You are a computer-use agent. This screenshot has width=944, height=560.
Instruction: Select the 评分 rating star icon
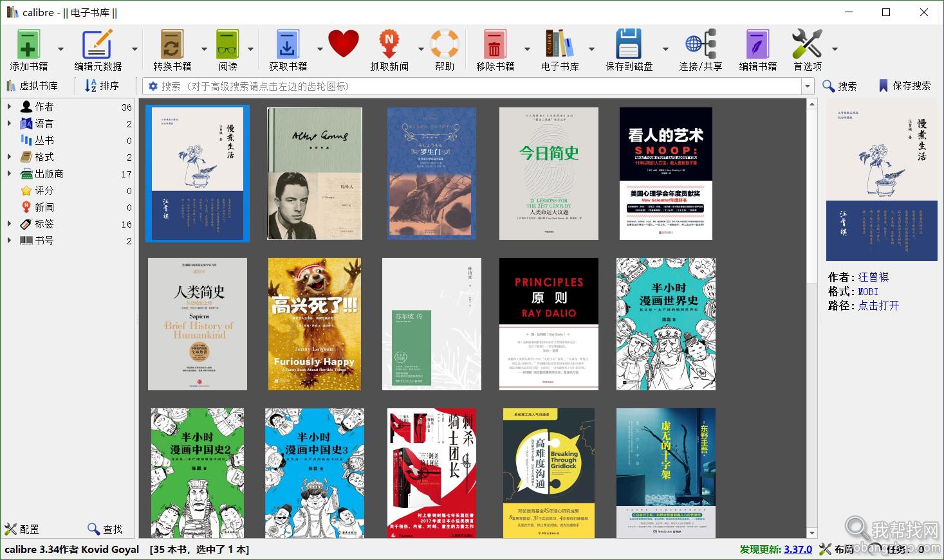pos(26,190)
